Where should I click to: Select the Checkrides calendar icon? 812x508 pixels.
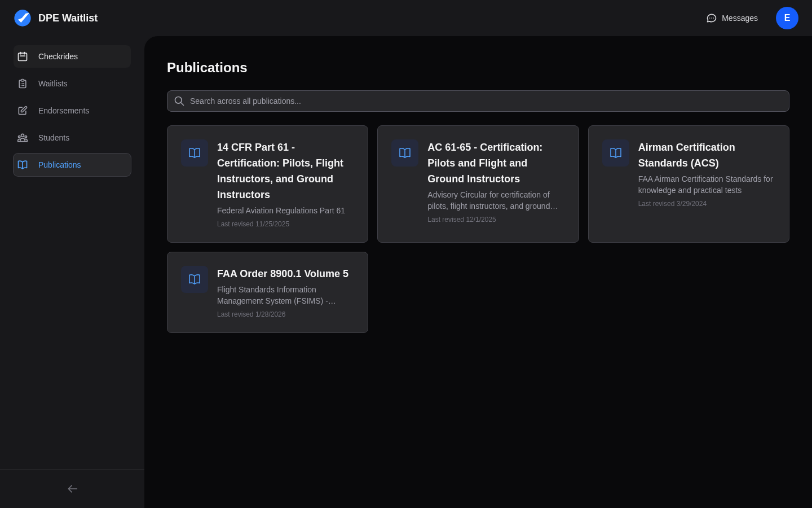(x=23, y=56)
